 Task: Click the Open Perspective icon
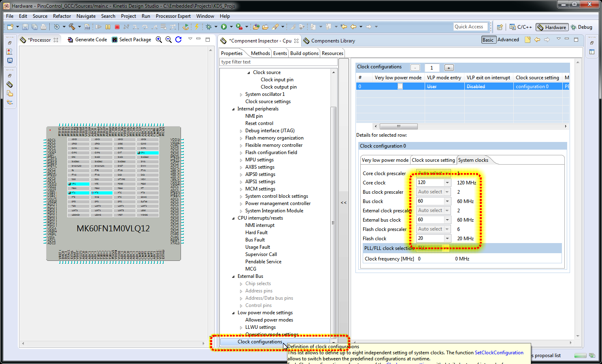(500, 27)
